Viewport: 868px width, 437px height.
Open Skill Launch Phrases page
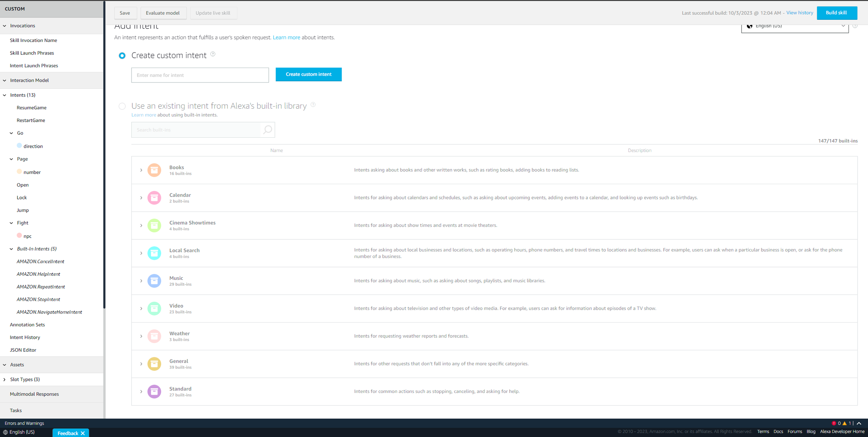[x=32, y=53]
